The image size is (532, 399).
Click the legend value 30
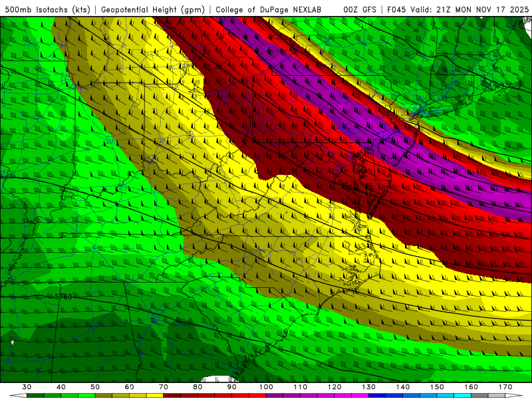pos(27,387)
